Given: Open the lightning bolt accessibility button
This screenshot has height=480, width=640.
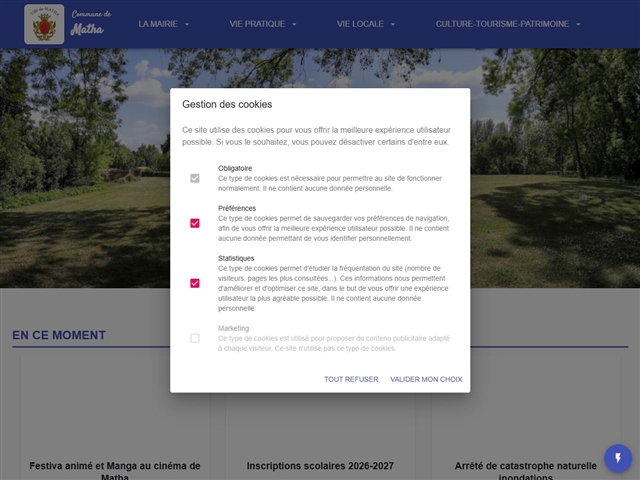Looking at the screenshot, I should click(618, 458).
